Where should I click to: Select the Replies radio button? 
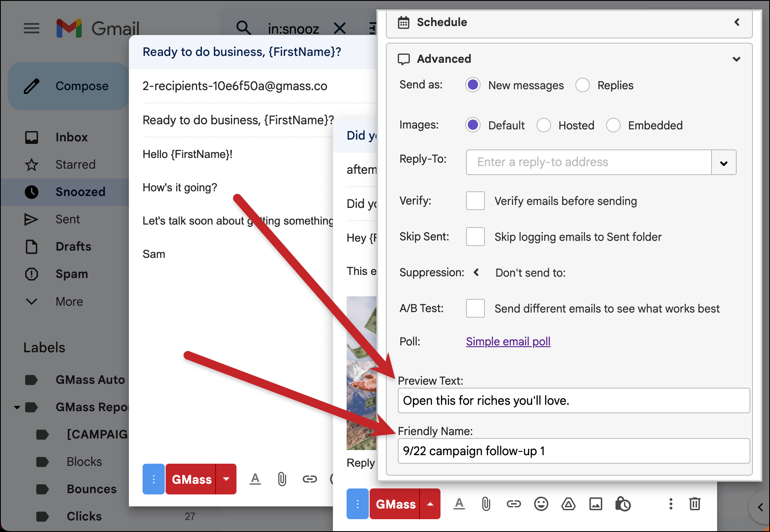tap(583, 85)
